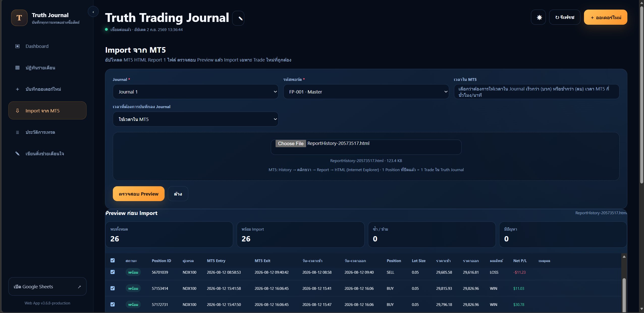Click the page's main vertical scrollbar thumb
This screenshot has height=313, width=644.
tap(641, 95)
